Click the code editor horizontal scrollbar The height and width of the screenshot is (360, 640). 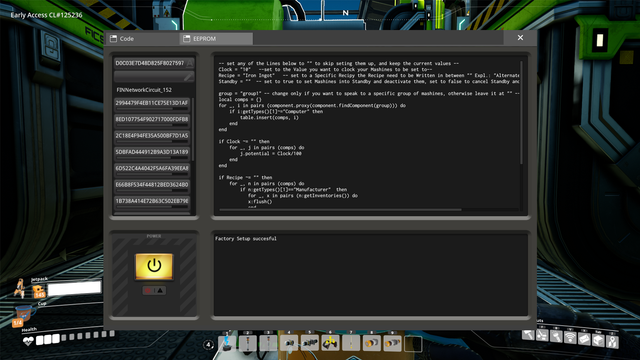tap(340, 210)
